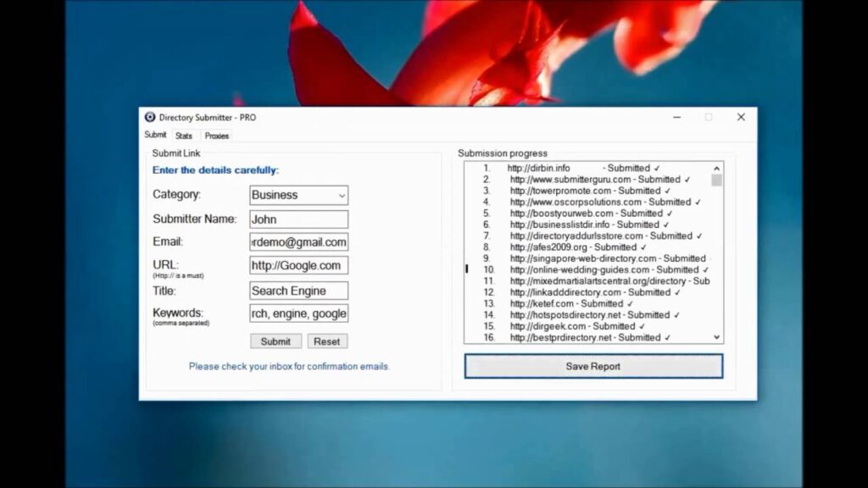This screenshot has height=488, width=868.
Task: Select the http://mixedmartialartscentral.org/directory row
Action: point(588,281)
